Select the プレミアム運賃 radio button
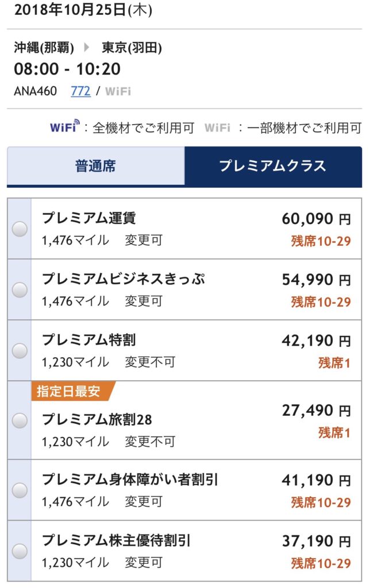 pos(20,229)
